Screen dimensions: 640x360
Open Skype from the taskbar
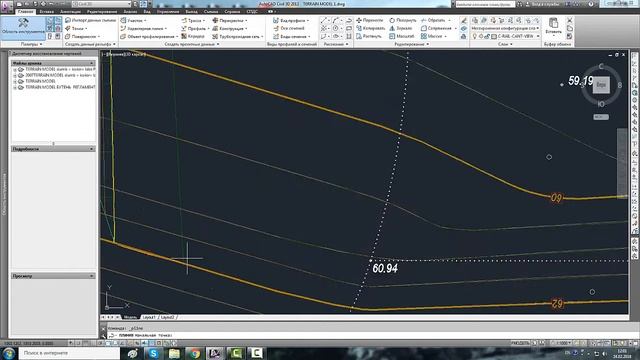(153, 353)
